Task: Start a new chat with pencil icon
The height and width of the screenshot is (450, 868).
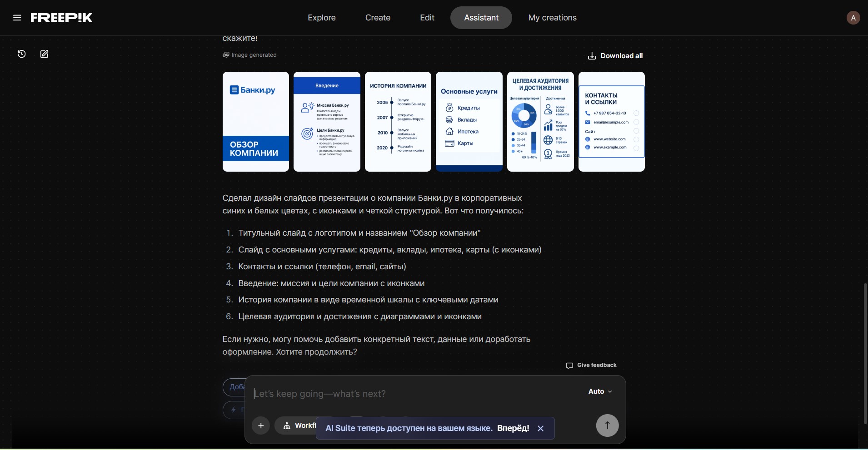Action: [x=44, y=54]
